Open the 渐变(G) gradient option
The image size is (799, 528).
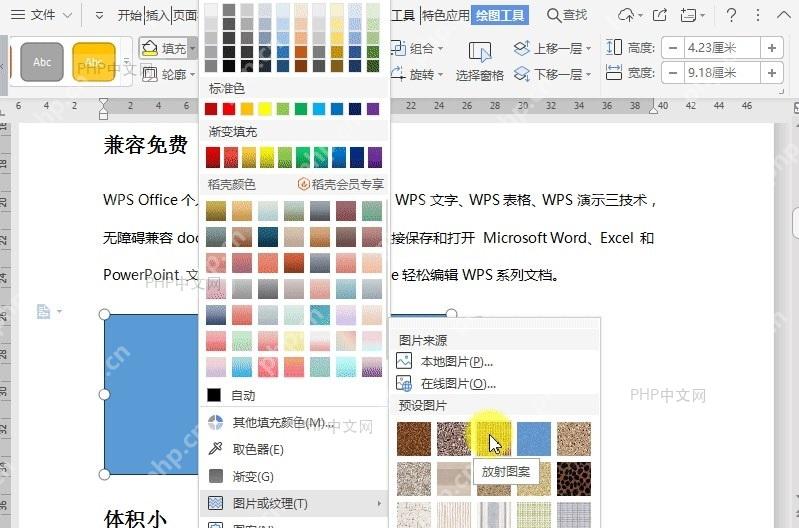tap(253, 476)
